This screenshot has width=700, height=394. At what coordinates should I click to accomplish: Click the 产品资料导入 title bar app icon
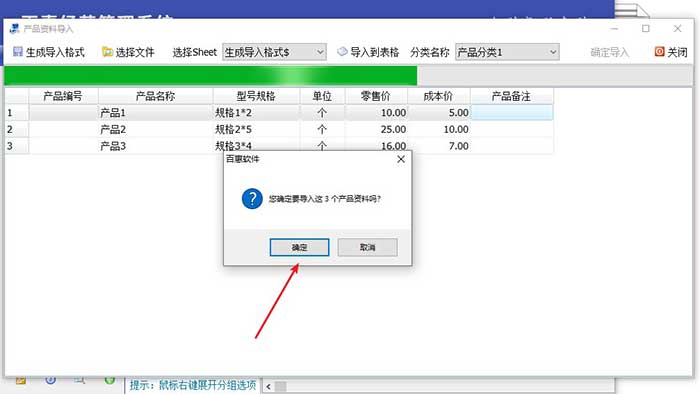(14, 29)
